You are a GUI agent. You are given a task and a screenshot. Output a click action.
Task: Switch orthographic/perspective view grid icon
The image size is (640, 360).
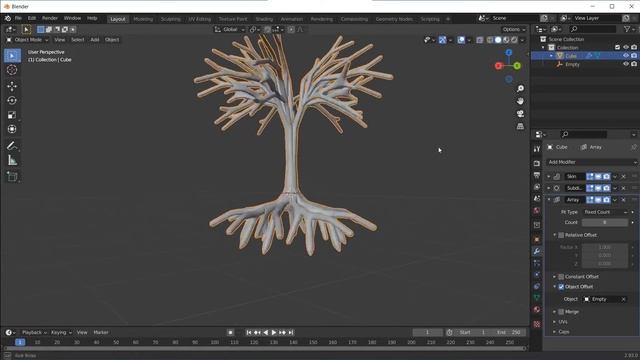pyautogui.click(x=520, y=126)
